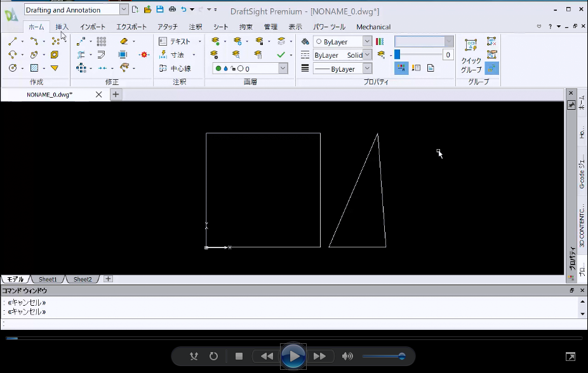The image size is (588, 373).
Task: Open the Power Tools (パワー ツール) tab
Action: tap(329, 27)
